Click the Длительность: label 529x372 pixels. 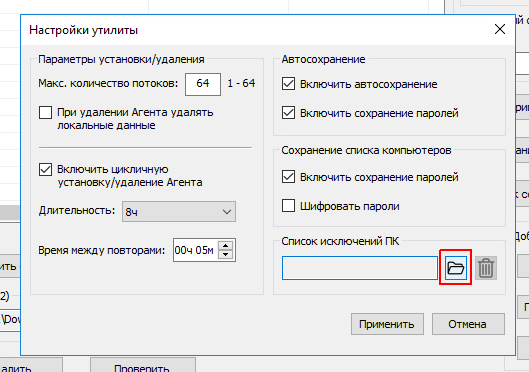pos(77,210)
